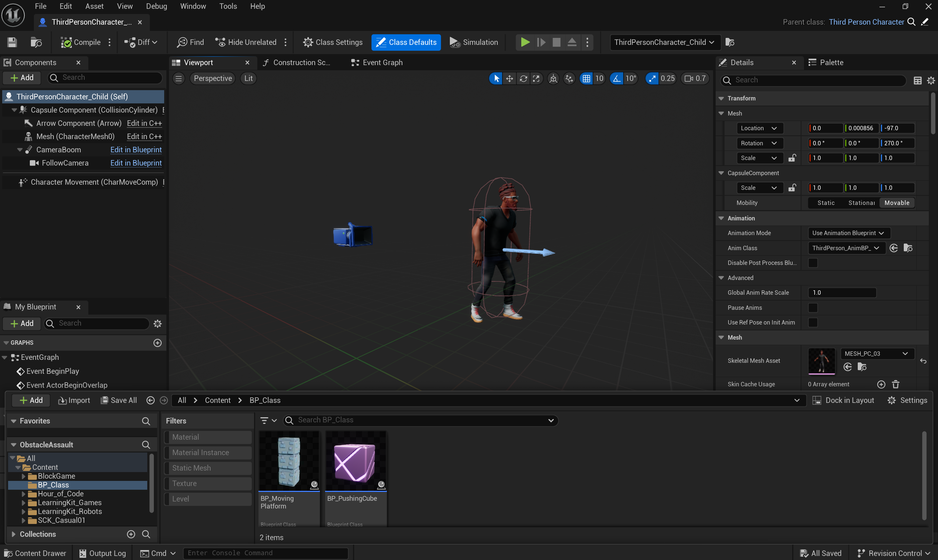
Task: Expand the BlockGame folder in tree
Action: point(24,476)
